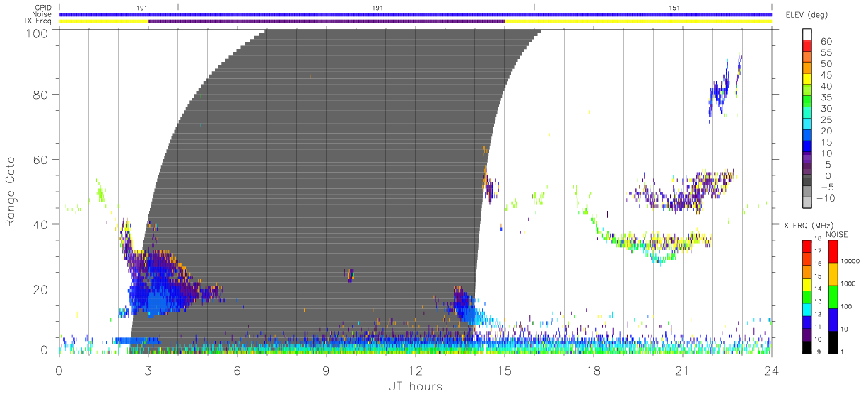Pick the white top segment of ELEV colorbar

click(x=807, y=35)
